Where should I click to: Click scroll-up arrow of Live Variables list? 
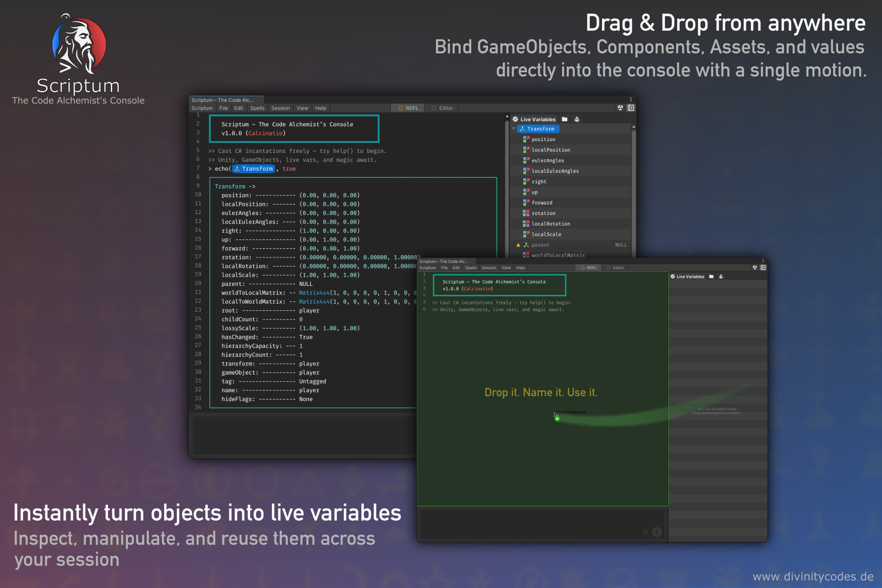coord(634,127)
